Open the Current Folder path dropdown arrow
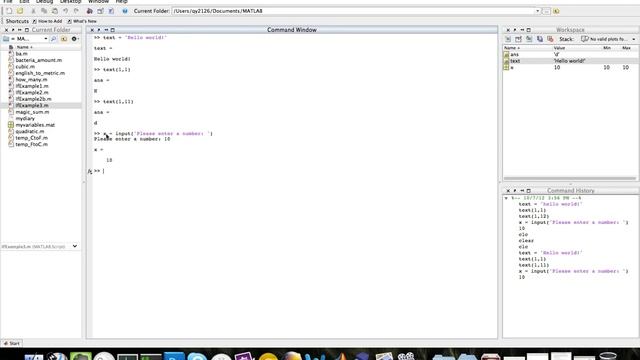Screen dimensions: 640x360 (538, 11)
